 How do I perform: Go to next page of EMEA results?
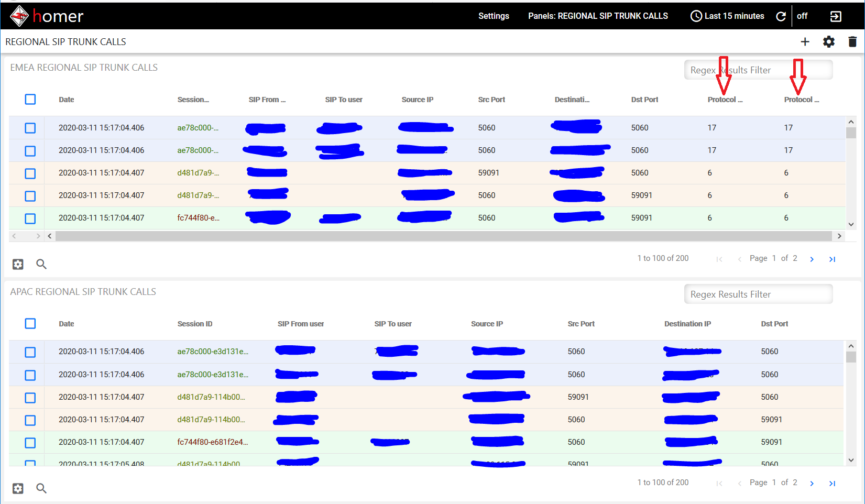[812, 258]
